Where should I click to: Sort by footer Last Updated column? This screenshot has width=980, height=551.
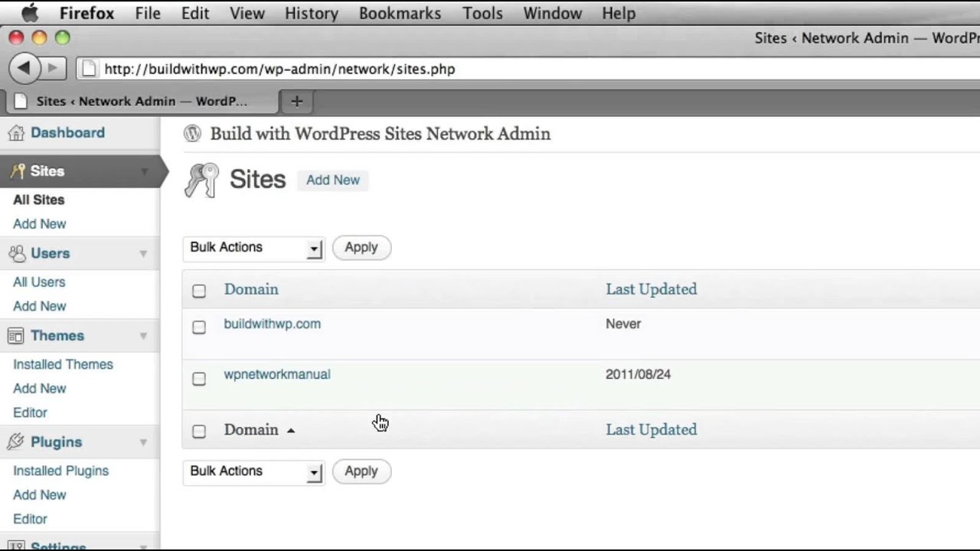tap(652, 430)
